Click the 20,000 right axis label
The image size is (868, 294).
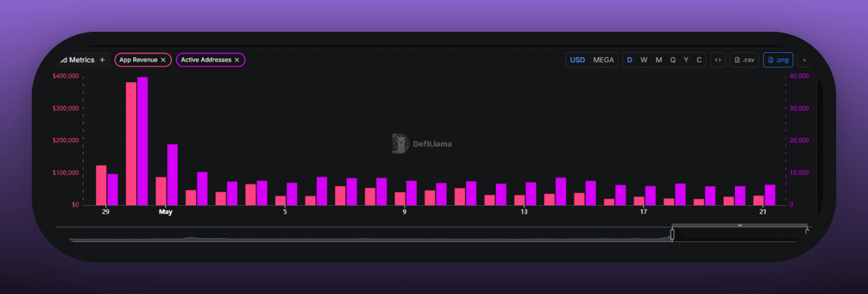[x=799, y=141]
